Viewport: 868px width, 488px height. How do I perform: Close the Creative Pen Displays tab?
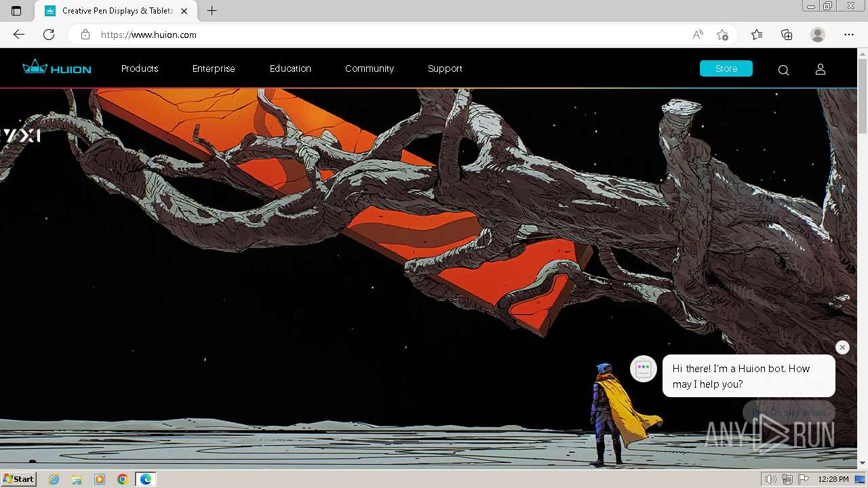(184, 11)
